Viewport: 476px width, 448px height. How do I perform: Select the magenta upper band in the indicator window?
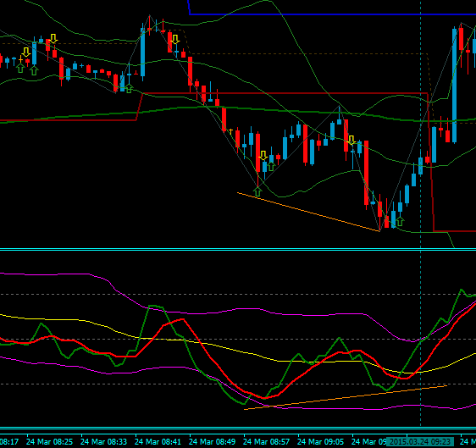243,309
